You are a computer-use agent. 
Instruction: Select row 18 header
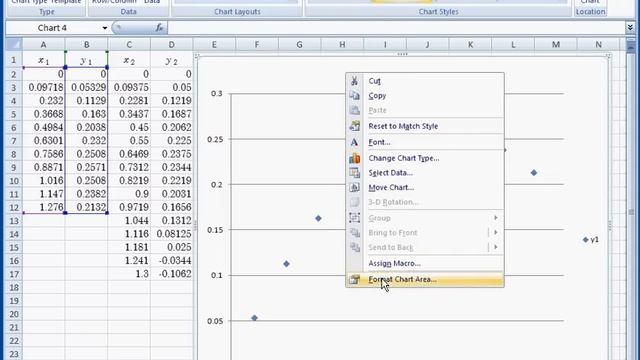(x=14, y=288)
